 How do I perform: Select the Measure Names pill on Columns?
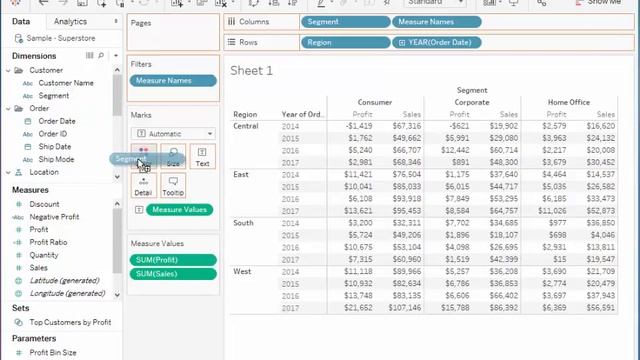click(437, 22)
